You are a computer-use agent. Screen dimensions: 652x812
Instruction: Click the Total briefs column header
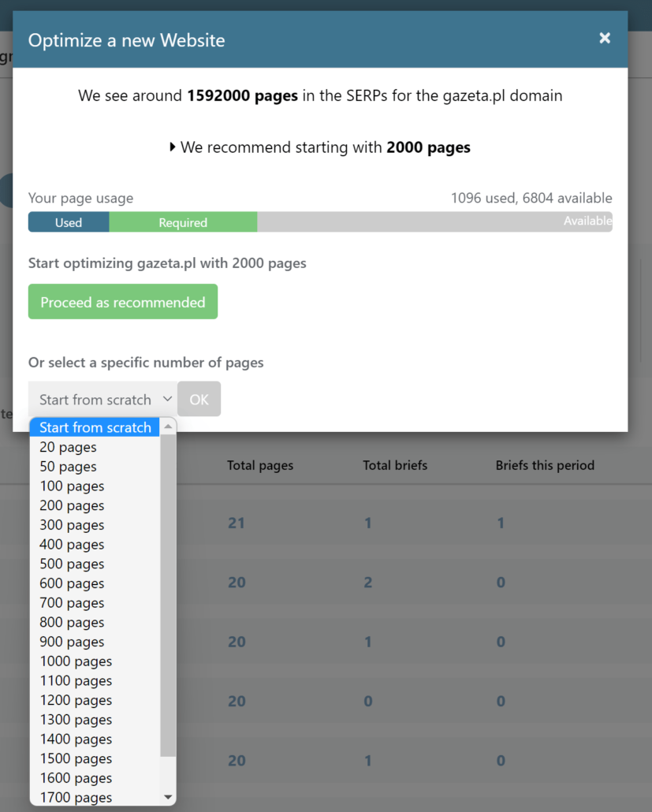tap(395, 465)
